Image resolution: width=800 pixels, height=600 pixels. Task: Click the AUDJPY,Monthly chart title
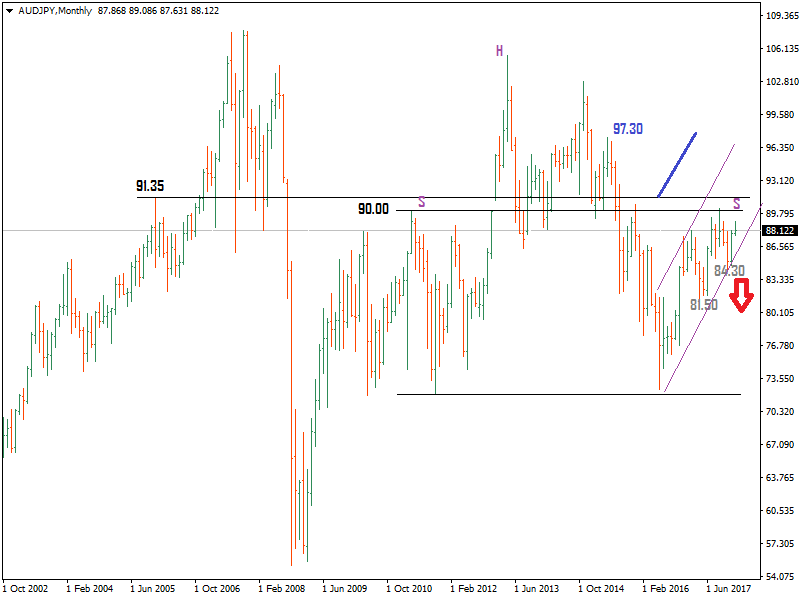pos(55,11)
